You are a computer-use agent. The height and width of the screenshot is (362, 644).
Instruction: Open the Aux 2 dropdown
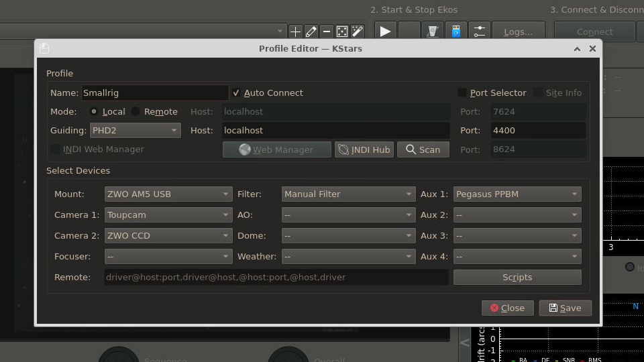(x=517, y=215)
